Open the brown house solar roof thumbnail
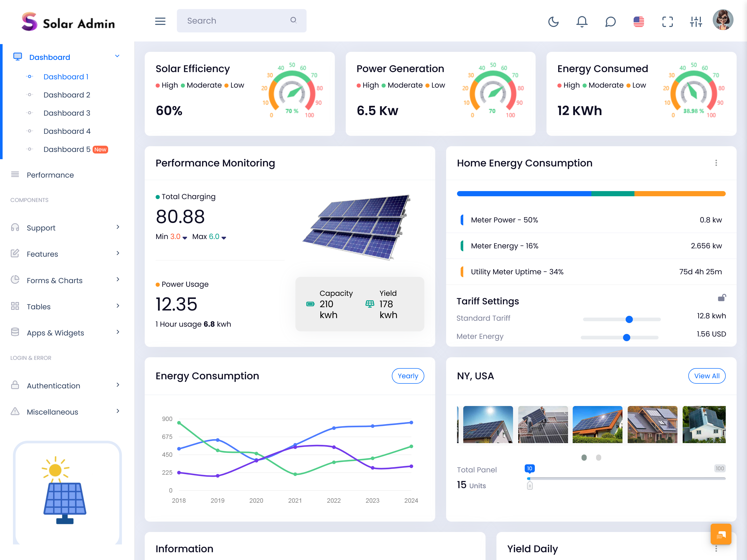This screenshot has height=560, width=747. tap(652, 424)
